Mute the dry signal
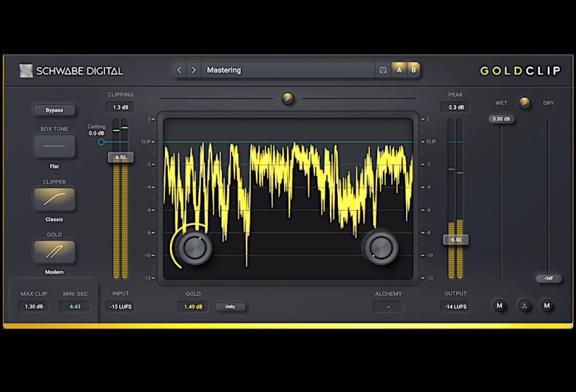Image resolution: width=576 pixels, height=392 pixels. click(x=547, y=305)
